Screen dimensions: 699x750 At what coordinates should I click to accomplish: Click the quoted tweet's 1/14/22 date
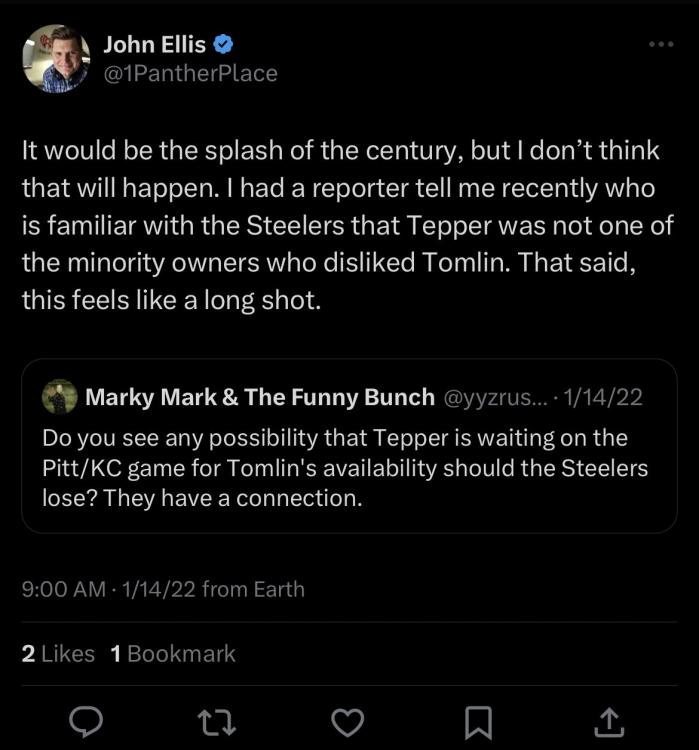[x=603, y=397]
